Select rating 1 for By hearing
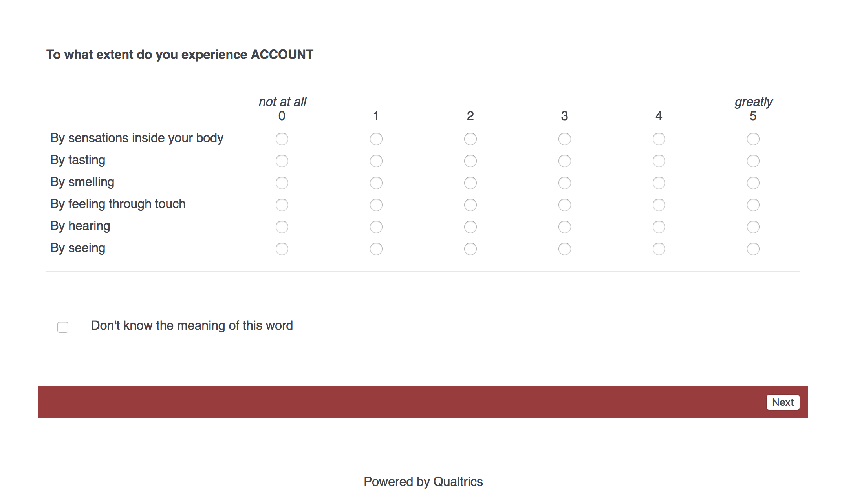Screen dimensions: 842x504 pyautogui.click(x=376, y=227)
